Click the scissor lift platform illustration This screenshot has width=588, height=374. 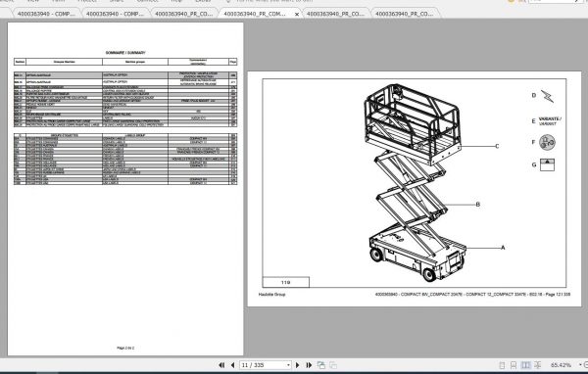point(415,182)
